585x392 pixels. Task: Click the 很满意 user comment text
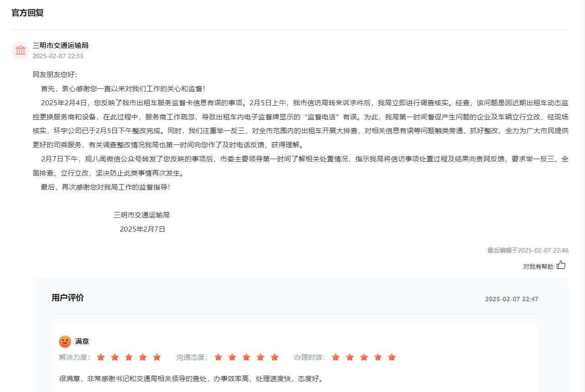(x=191, y=378)
